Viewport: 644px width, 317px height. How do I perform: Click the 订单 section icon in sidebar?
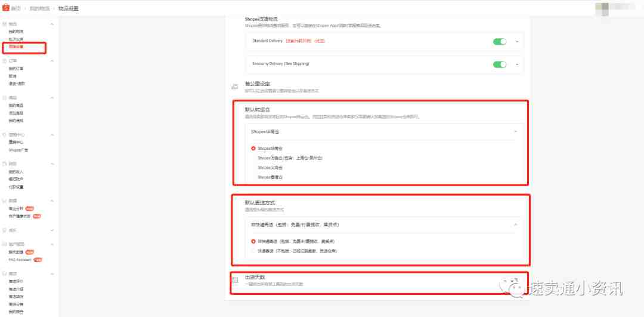click(x=5, y=61)
